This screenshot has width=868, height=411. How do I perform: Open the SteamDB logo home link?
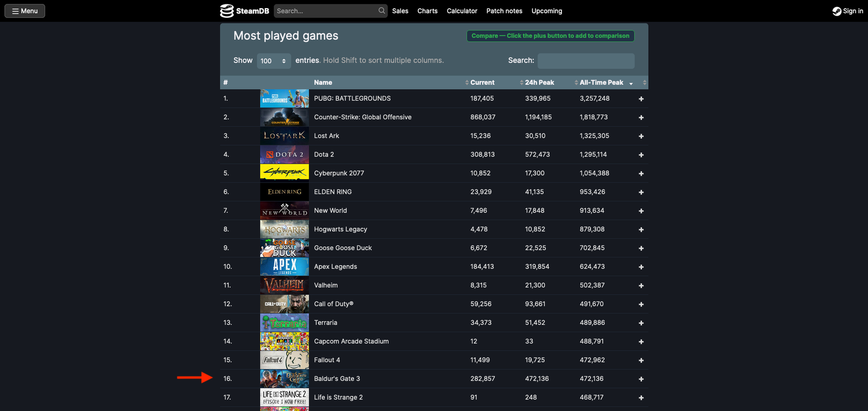tap(244, 11)
